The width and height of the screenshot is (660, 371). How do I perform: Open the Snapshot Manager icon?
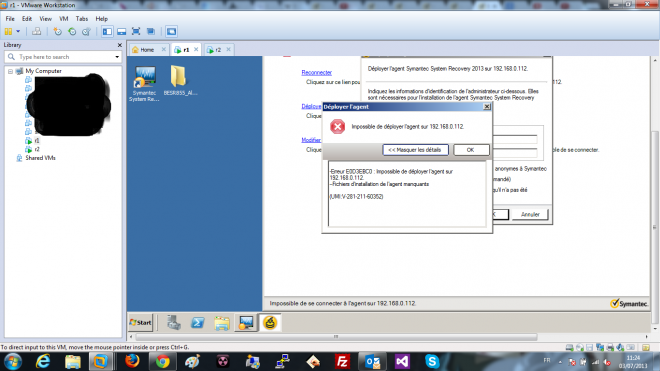pos(86,32)
